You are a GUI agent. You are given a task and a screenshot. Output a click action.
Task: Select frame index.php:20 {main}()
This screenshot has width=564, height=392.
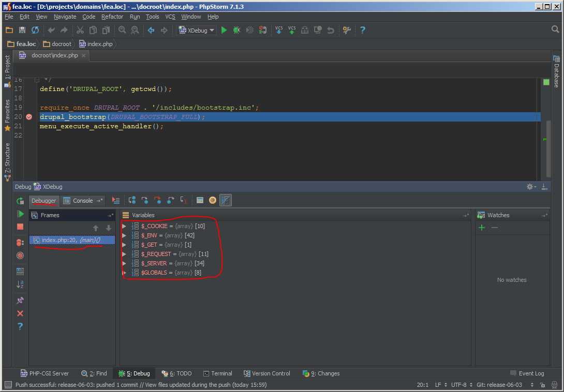72,240
